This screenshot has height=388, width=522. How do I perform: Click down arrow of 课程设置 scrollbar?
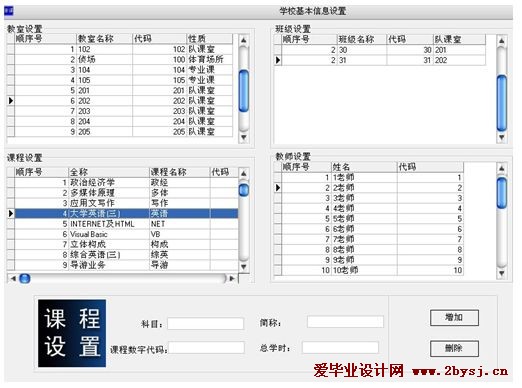click(244, 266)
